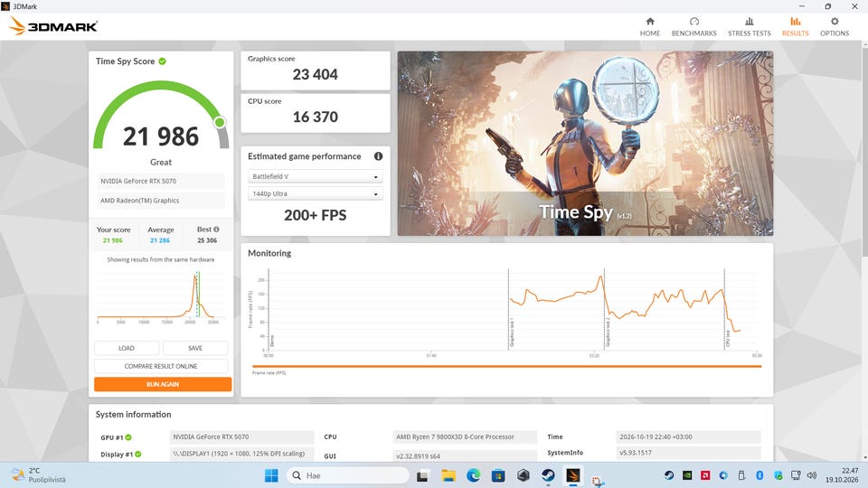Open the Windows Start menu
Screen dimensions: 868x488
271,475
